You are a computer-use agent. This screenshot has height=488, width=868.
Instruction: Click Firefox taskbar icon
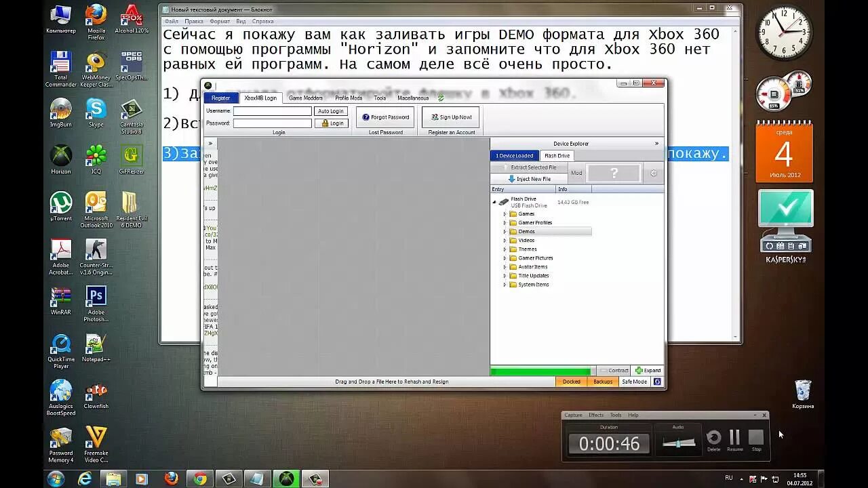[x=171, y=479]
